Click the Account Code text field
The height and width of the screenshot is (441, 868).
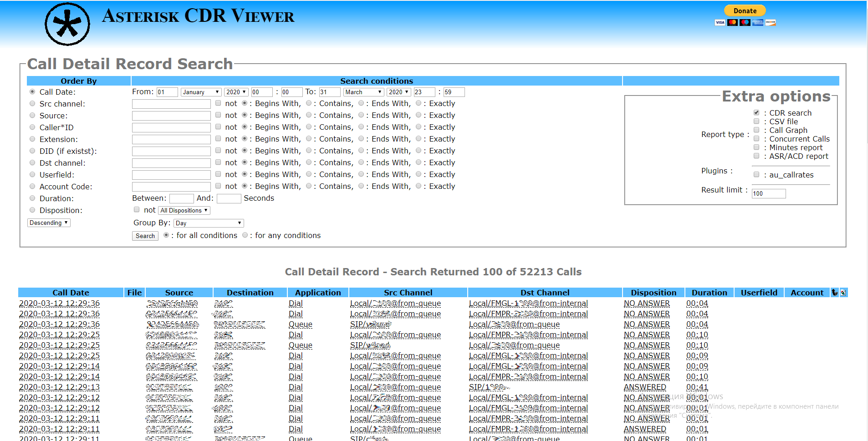click(171, 187)
